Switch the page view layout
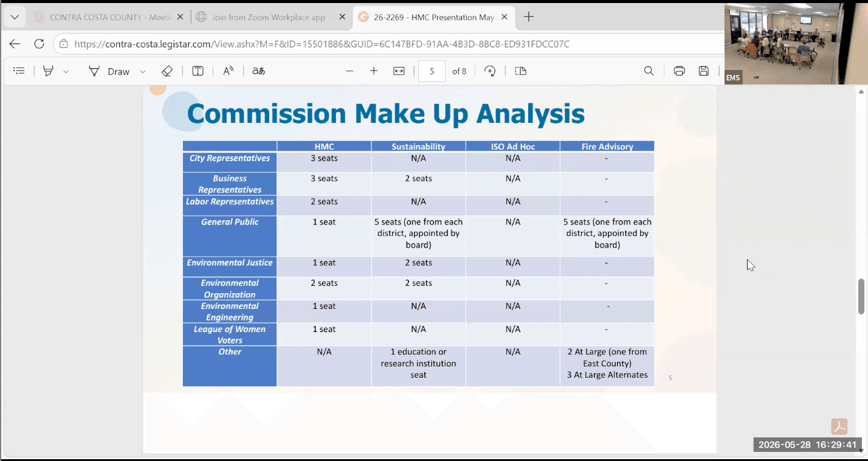 [x=520, y=71]
